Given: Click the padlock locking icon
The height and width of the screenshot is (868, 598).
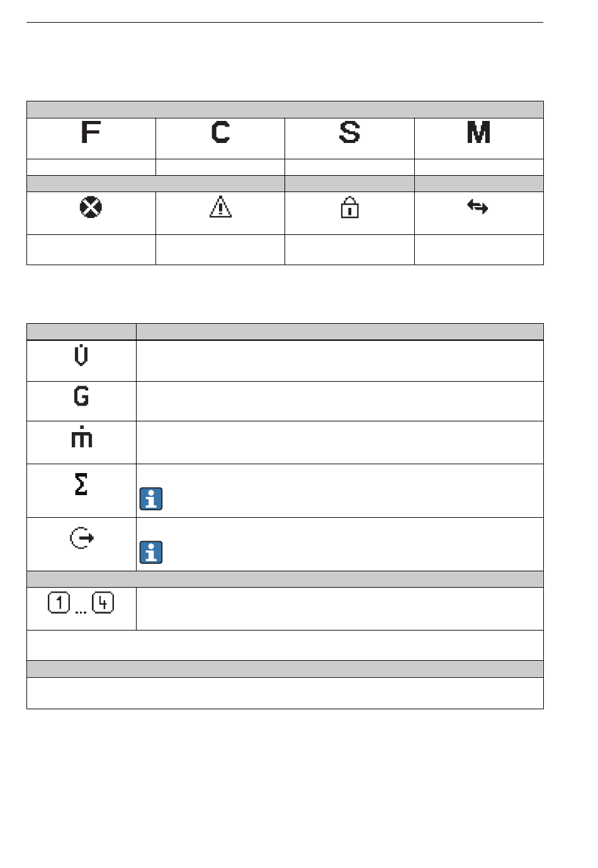Looking at the screenshot, I should 349,207.
